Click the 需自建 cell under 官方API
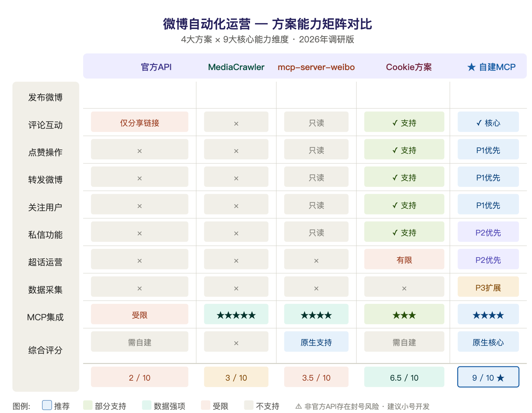Screen dimensions: 532x413 tap(140, 342)
